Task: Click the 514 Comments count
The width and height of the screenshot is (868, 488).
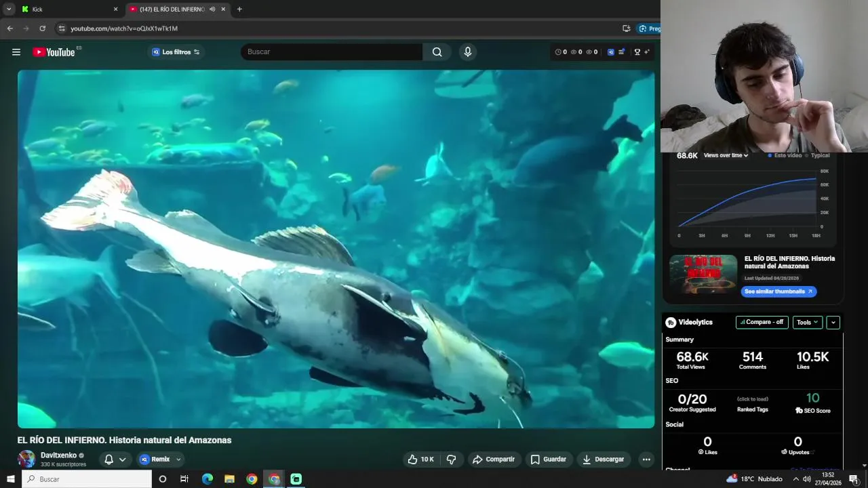Action: 753,357
